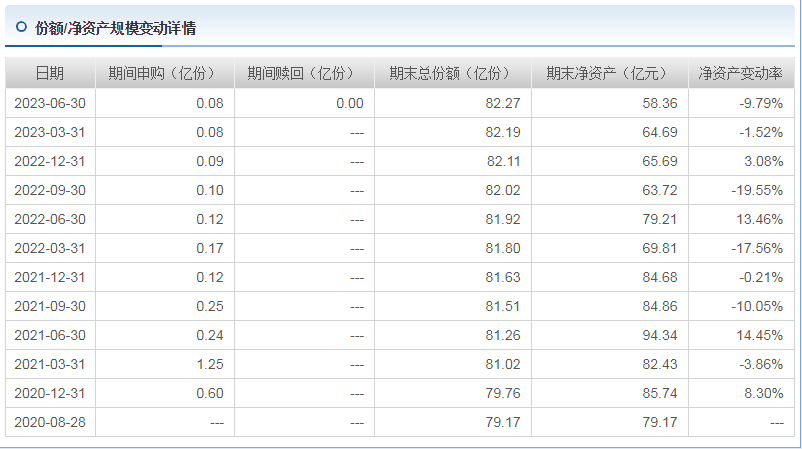The image size is (802, 449).
Task: Click the 期末净资产（亿元） column header
Action: pos(610,74)
